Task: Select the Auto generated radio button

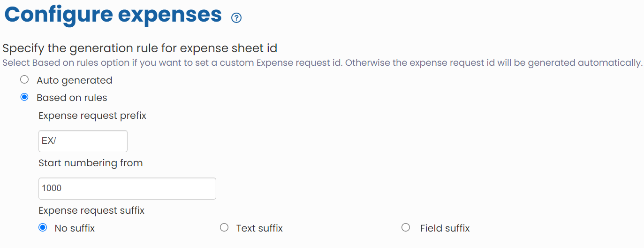Action: pyautogui.click(x=24, y=80)
